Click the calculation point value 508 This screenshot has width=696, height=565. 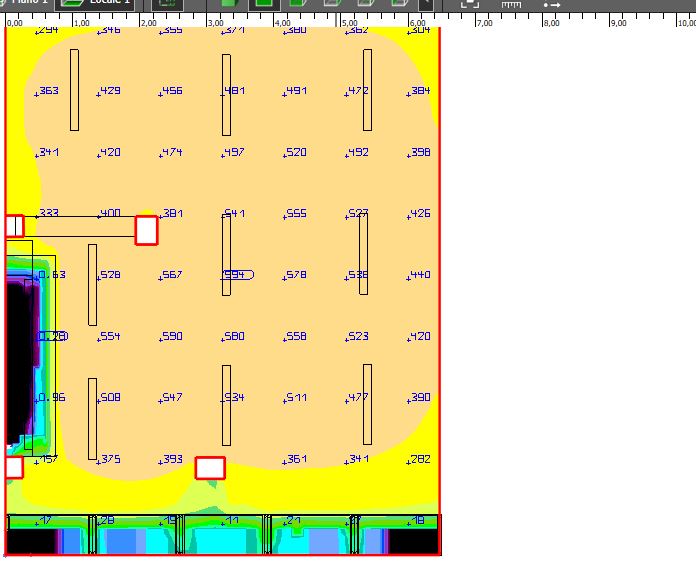110,397
